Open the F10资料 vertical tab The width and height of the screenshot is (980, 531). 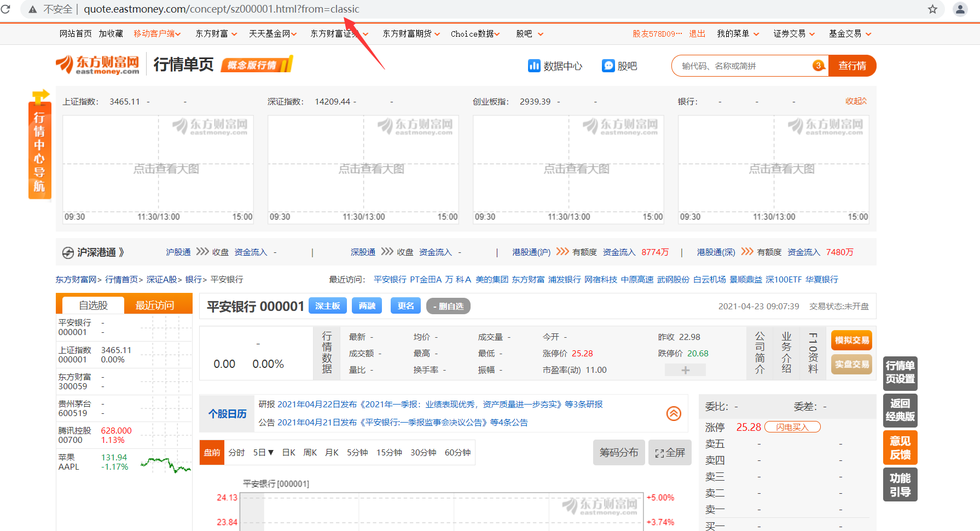tap(813, 353)
